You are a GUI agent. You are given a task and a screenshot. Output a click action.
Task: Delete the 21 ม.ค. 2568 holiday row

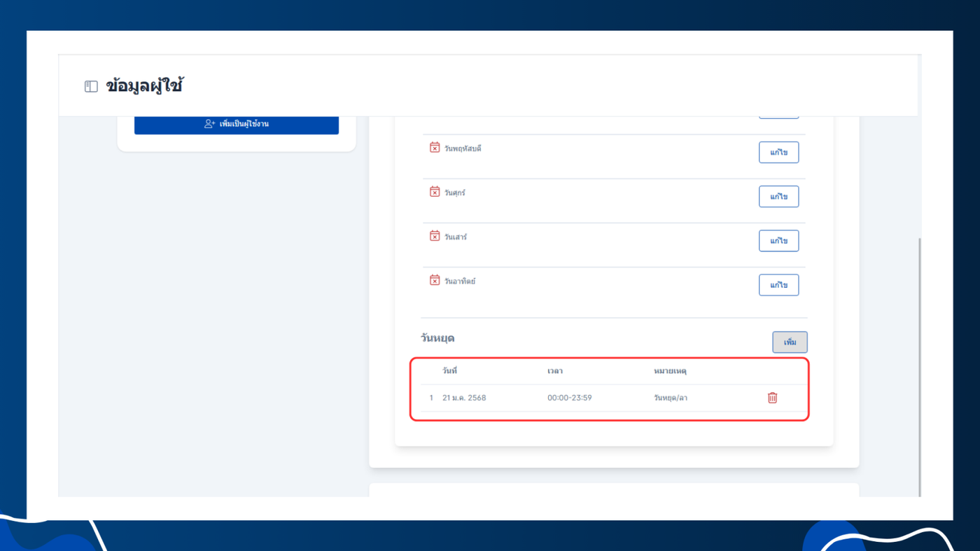point(772,398)
